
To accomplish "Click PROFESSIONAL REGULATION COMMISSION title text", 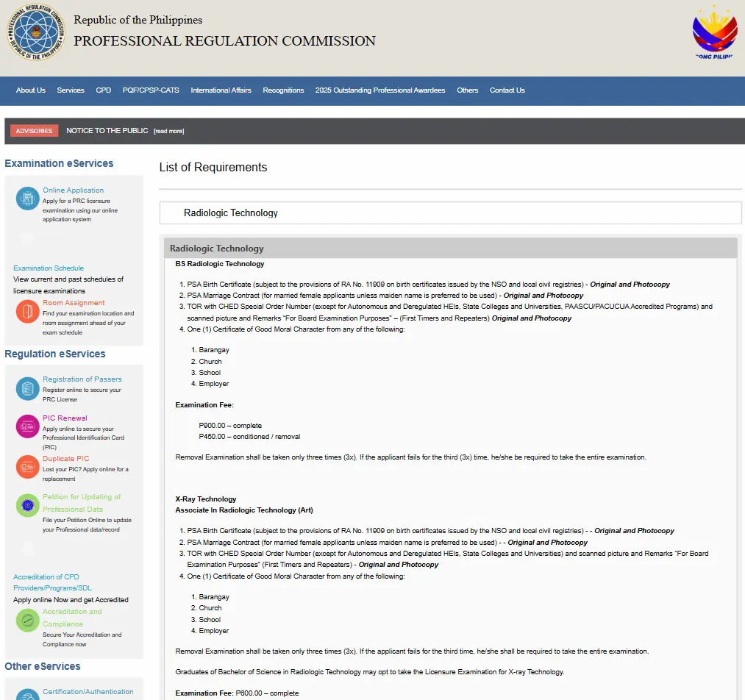I will tap(225, 41).
